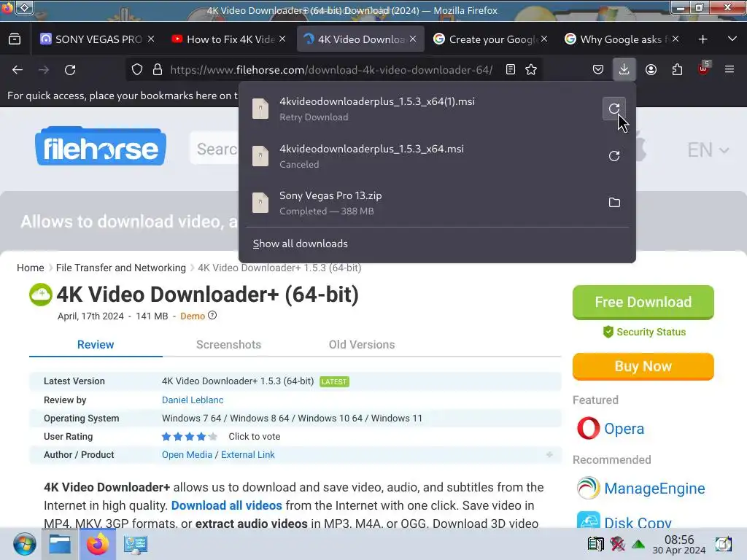Open Windows Start menu orb
Image resolution: width=747 pixels, height=560 pixels.
[24, 544]
